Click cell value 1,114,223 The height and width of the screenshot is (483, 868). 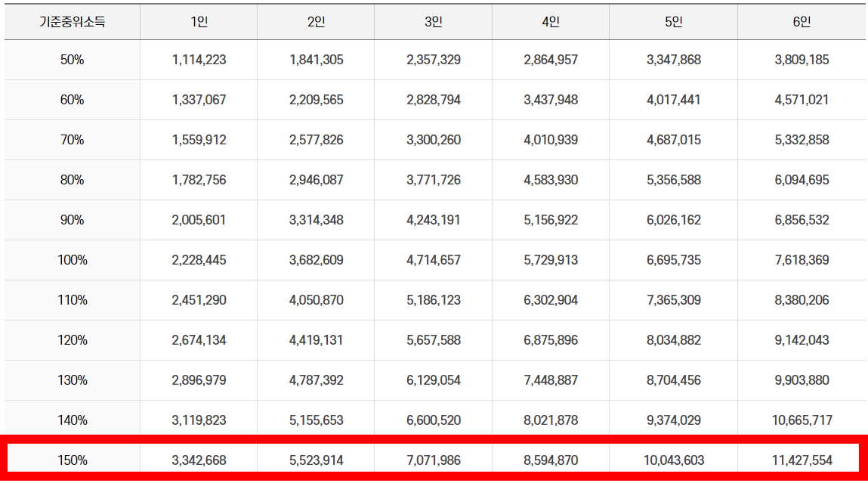click(x=199, y=60)
